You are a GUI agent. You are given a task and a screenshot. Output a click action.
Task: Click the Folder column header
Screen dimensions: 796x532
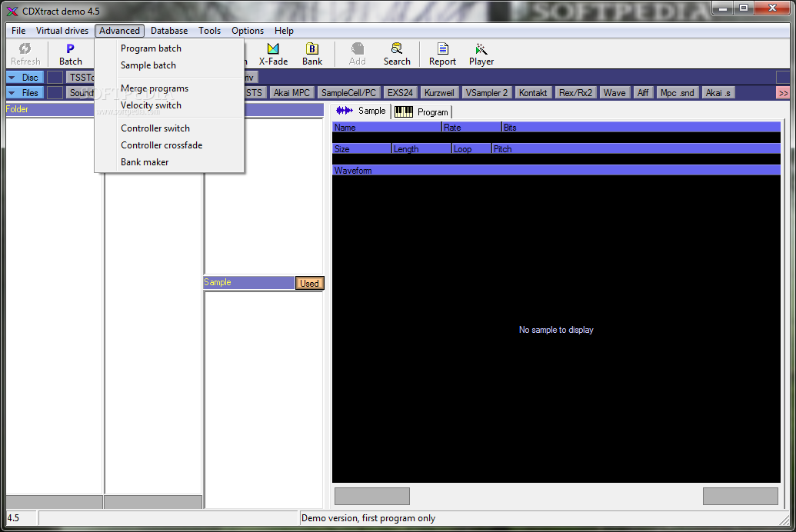(x=50, y=109)
